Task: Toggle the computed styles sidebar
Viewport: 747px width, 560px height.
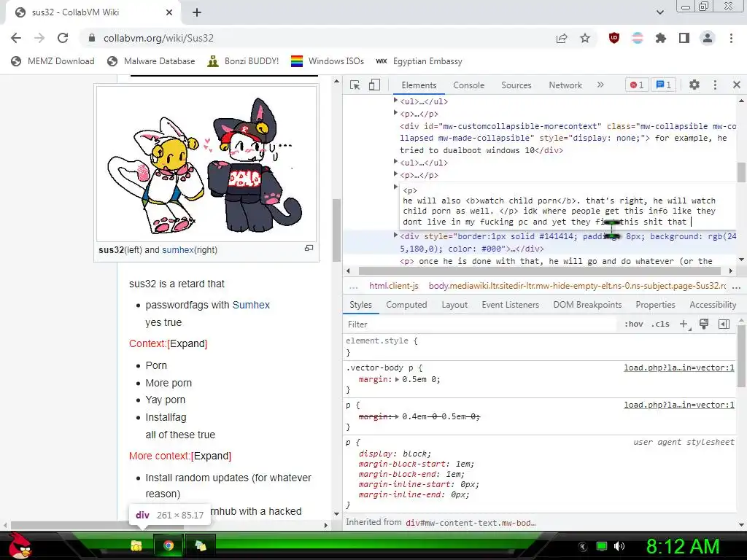Action: coord(724,324)
